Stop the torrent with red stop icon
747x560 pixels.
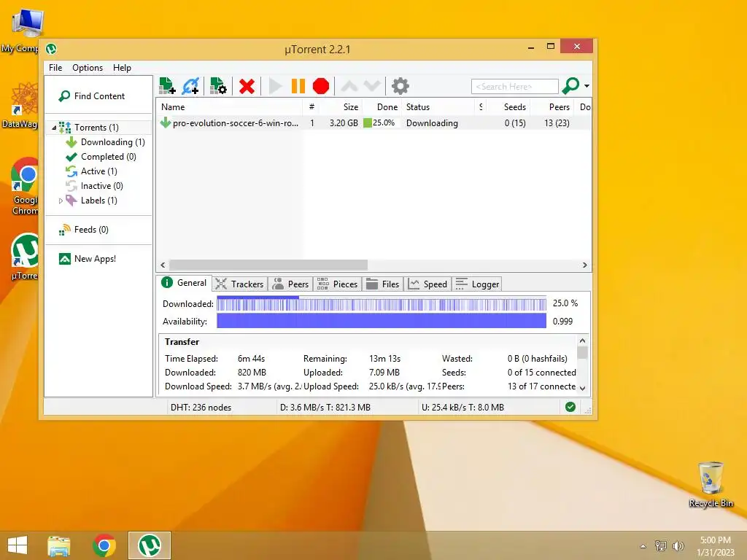point(321,86)
